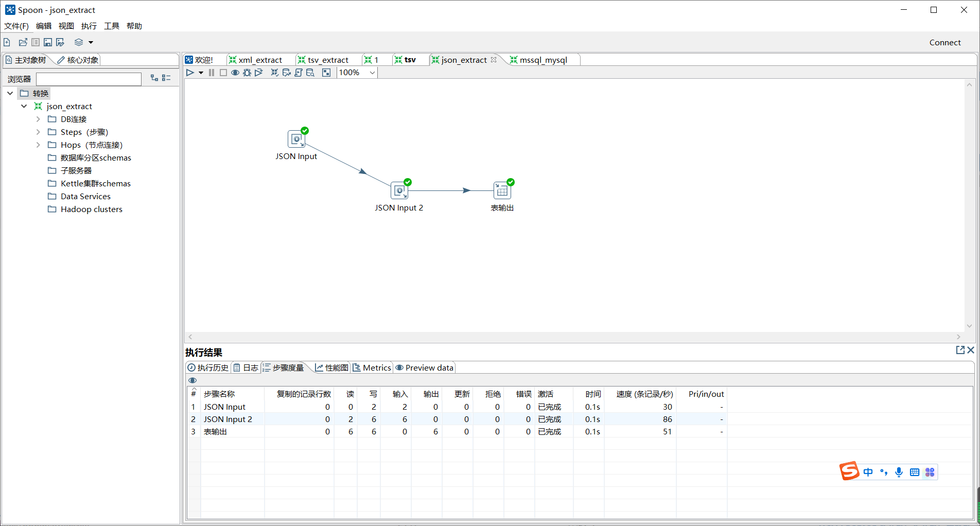Viewport: 980px width, 526px height.
Task: Open the Preview data results tab
Action: (x=425, y=367)
